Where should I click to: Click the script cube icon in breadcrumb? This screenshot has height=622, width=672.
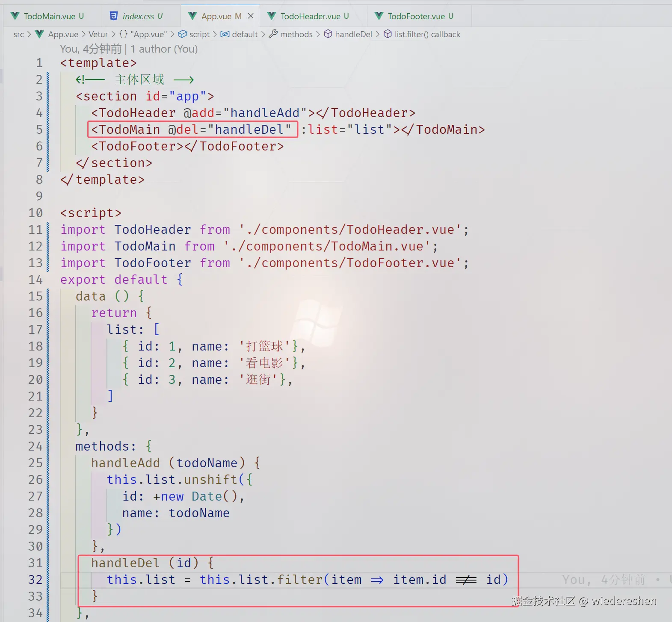[x=183, y=34]
